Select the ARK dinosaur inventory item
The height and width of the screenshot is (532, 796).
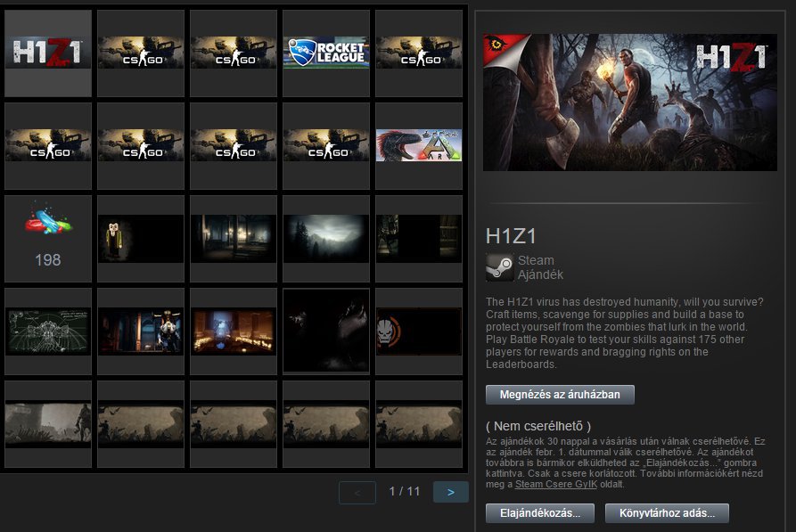tap(419, 146)
